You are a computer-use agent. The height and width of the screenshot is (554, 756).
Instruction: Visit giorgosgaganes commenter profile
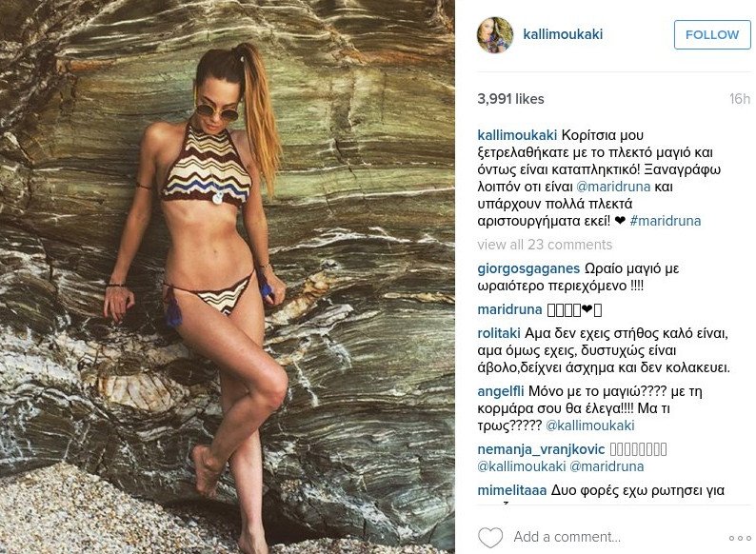[x=528, y=268]
